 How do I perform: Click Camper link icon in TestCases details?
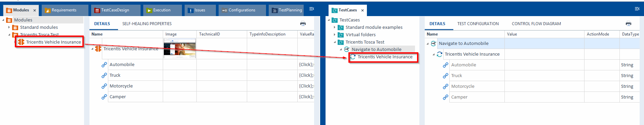(x=446, y=97)
